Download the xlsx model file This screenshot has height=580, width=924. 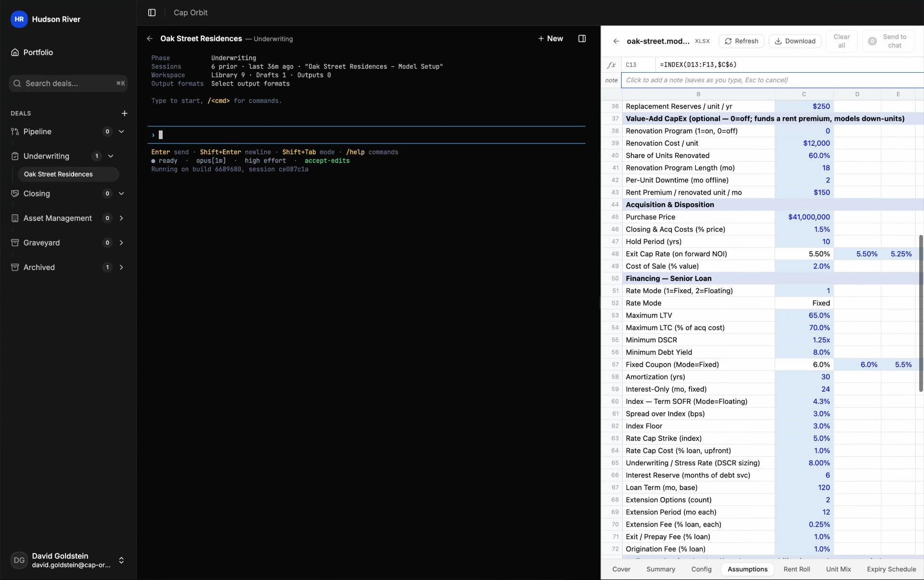coord(795,41)
